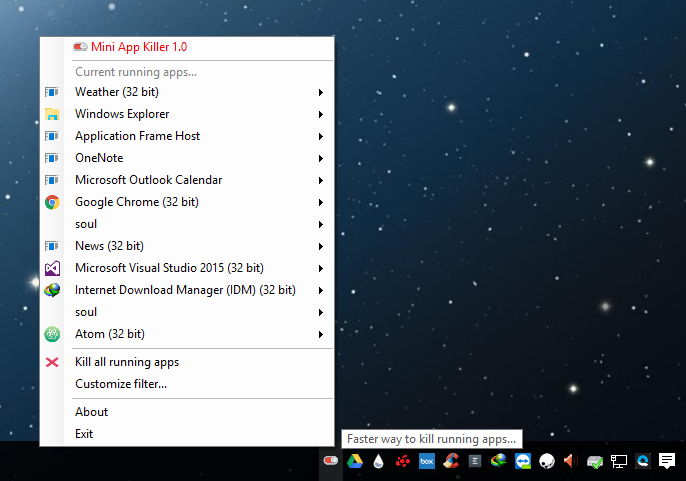Click the Internet Download Manager icon in menu list

[x=52, y=290]
